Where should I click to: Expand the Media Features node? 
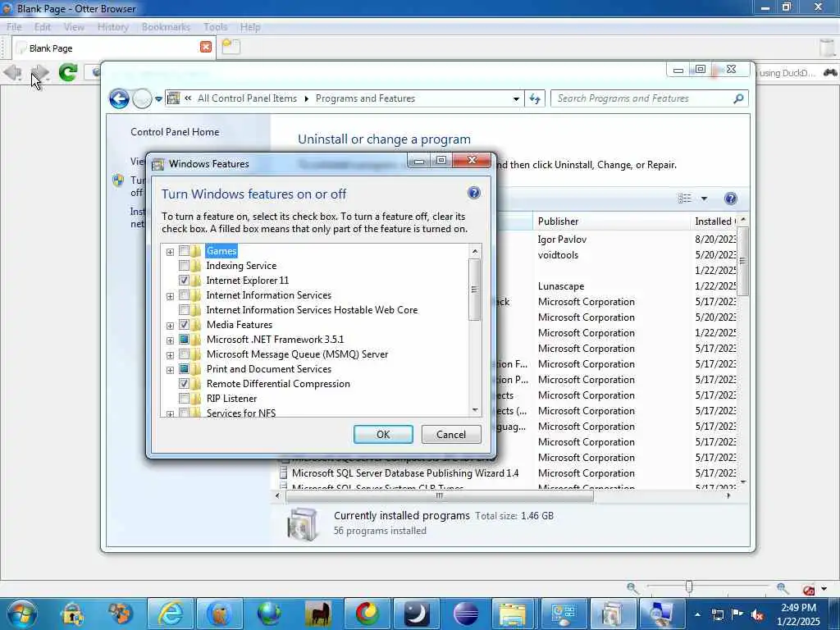170,326
